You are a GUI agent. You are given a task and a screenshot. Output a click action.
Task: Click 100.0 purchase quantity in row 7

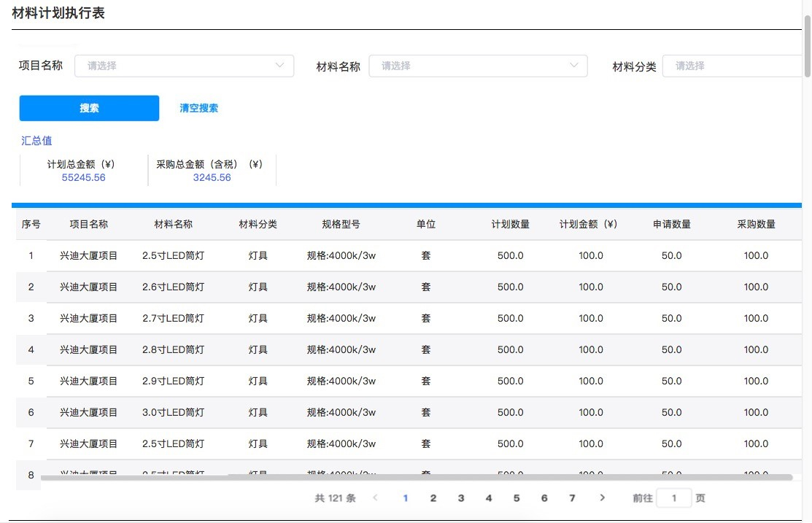[x=756, y=443]
